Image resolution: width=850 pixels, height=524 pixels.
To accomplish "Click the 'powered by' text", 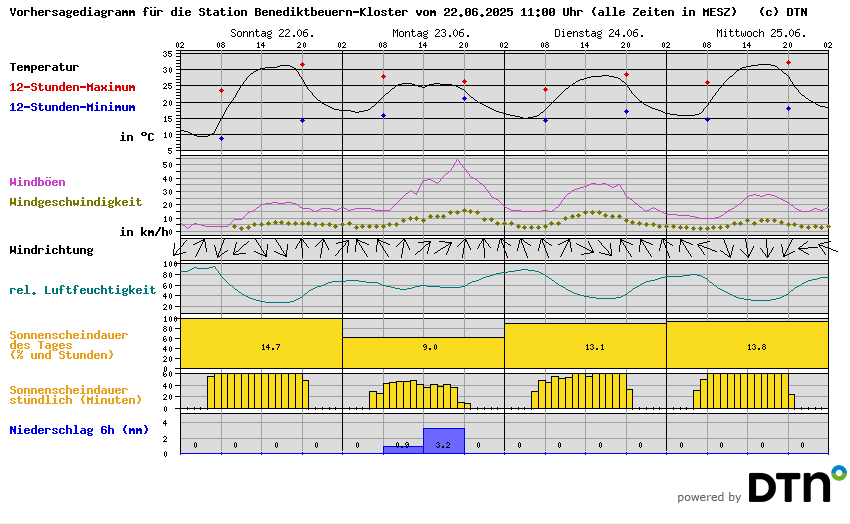I will (709, 497).
